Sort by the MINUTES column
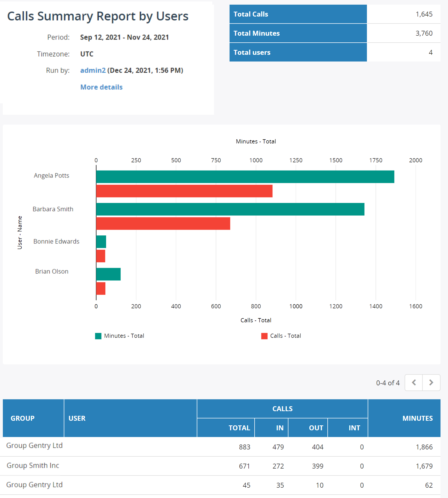Image resolution: width=448 pixels, height=498 pixels. tap(404, 418)
